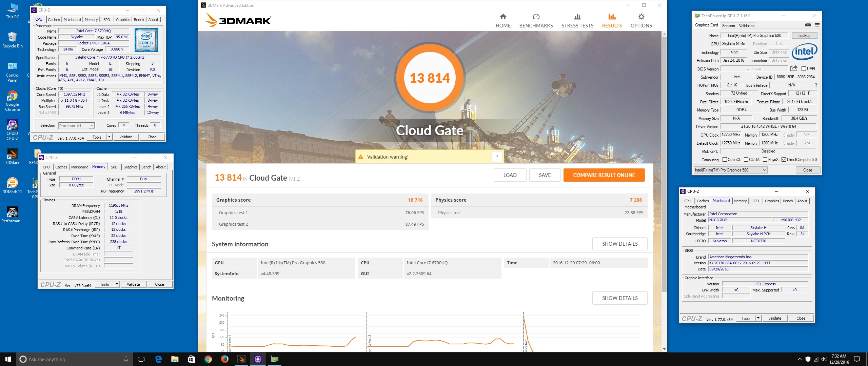Select Control Panel desktop shortcut
The image size is (868, 366).
coord(13,72)
